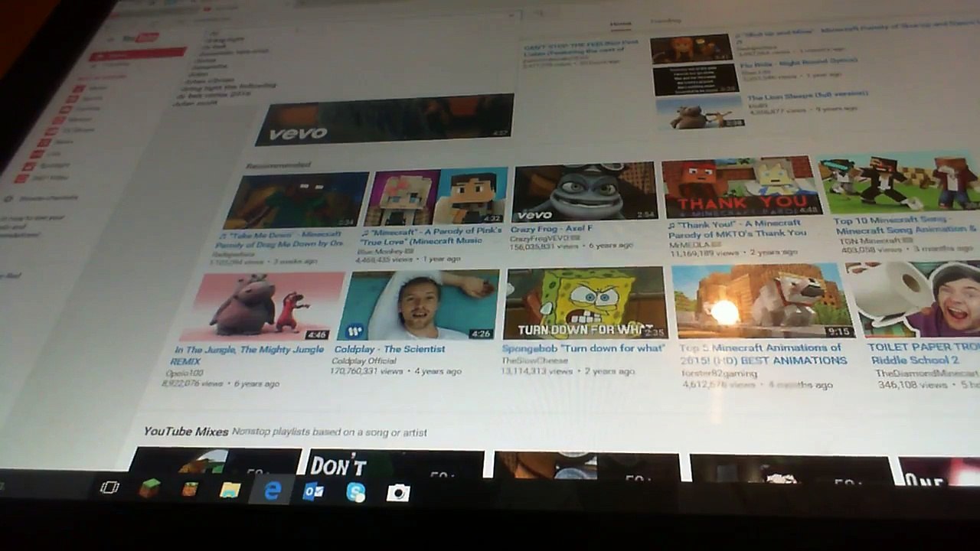Open Top 5 Minecraft Animations thumbnail
Screen dimensions: 980x551
coord(763,301)
